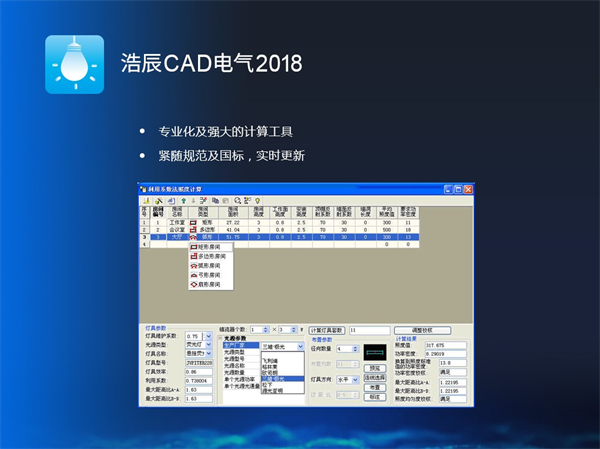
Task: Click the first yellow toolbar icon
Action: (146, 201)
